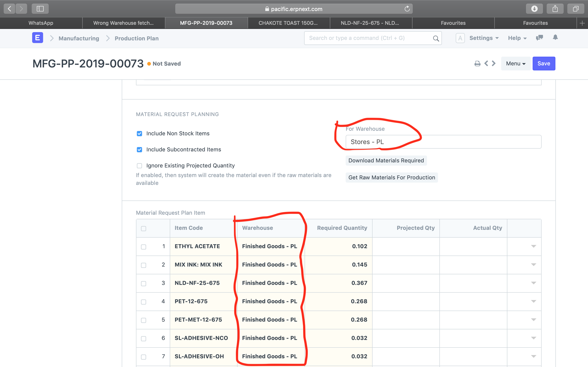The width and height of the screenshot is (588, 367).
Task: Click the search magnifier in the command bar
Action: coord(435,38)
